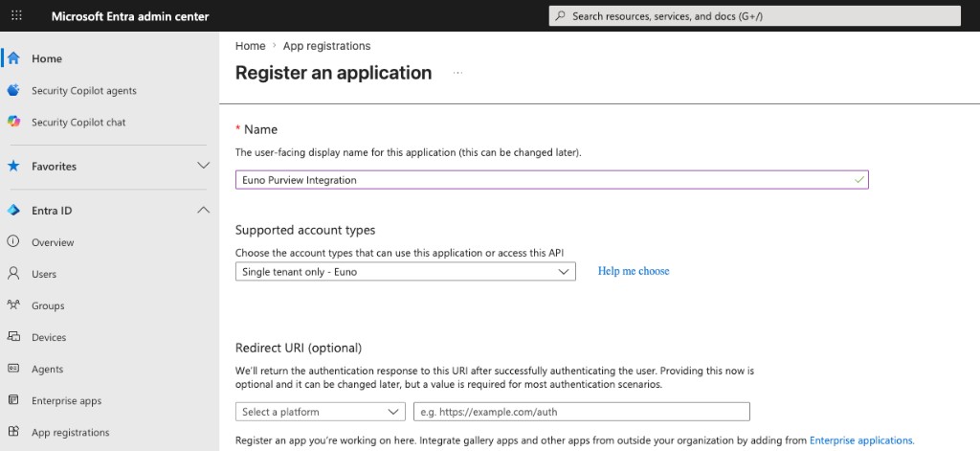Screen dimensions: 980x451
Task: Go to Overview in sidebar
Action: pyautogui.click(x=54, y=242)
